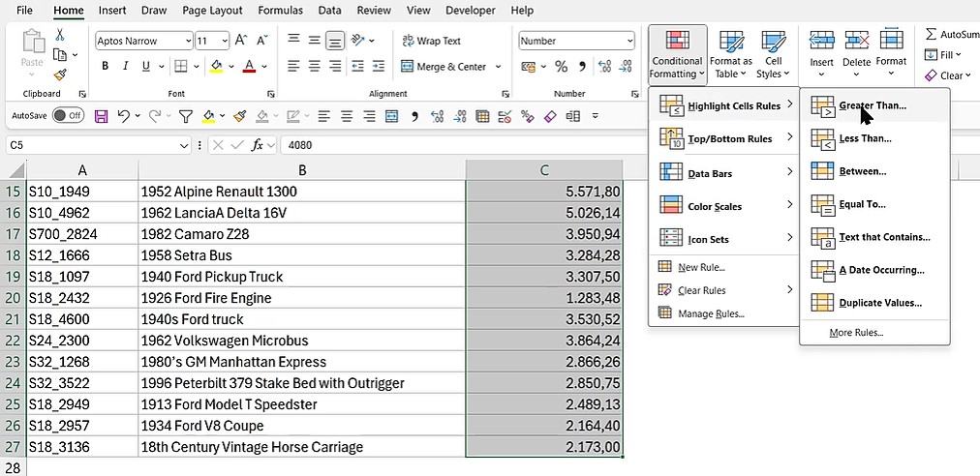
Task: Click the ribbon Font Color letter A
Action: [x=249, y=66]
